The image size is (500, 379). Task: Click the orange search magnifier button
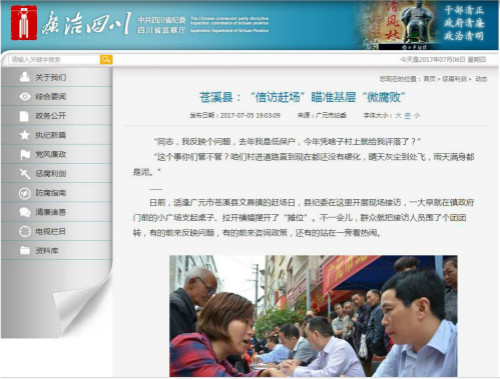coord(106,60)
